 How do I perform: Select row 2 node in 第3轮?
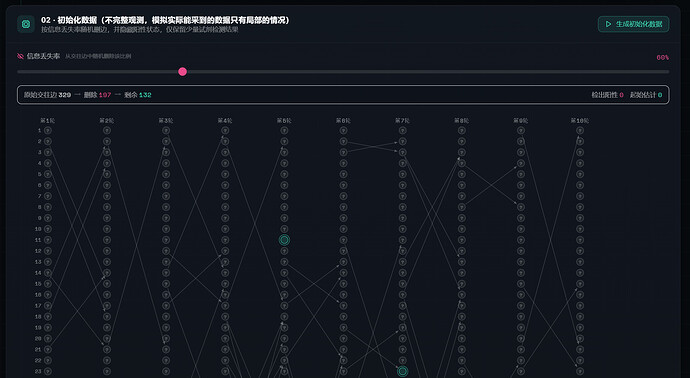pos(166,141)
